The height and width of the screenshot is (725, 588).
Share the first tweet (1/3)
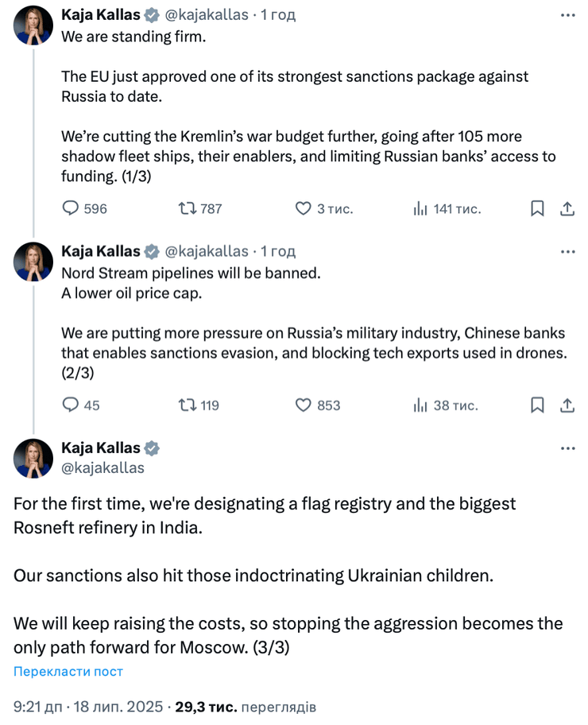(567, 208)
